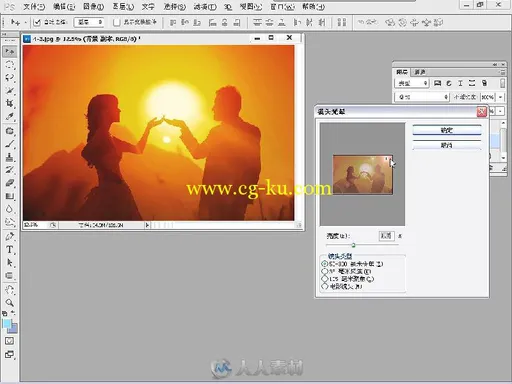Open blend mode dropdown in Layers panel
Screen dimensions: 512x384
coord(422,97)
